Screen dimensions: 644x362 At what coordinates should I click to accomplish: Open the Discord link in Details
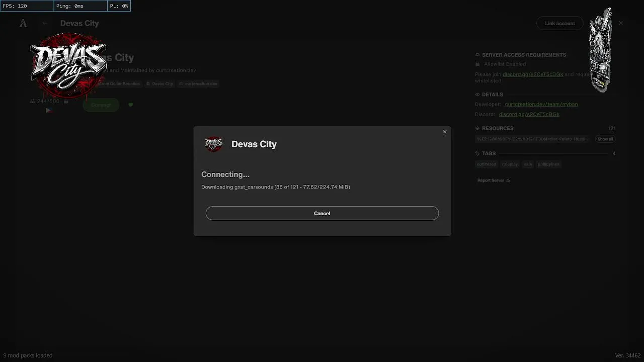coord(529,114)
